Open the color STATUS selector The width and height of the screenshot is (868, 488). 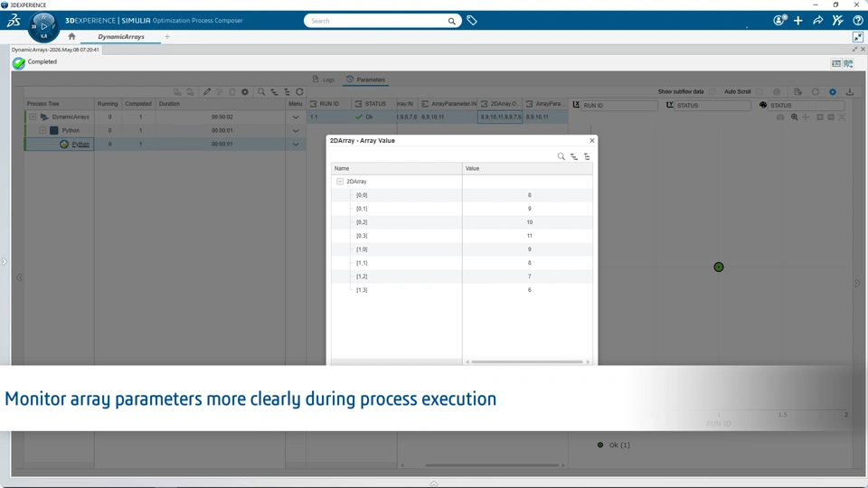pyautogui.click(x=806, y=105)
